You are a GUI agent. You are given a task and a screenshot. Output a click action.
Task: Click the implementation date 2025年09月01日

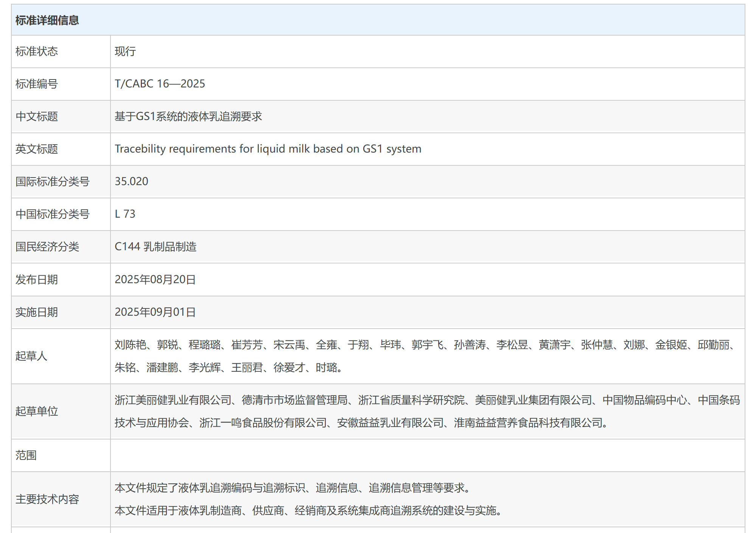coord(155,312)
